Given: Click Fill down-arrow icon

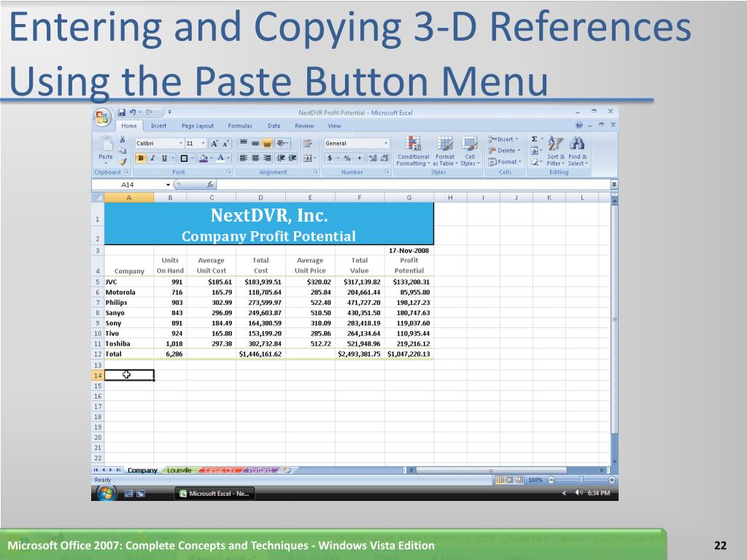Looking at the screenshot, I should 535,150.
